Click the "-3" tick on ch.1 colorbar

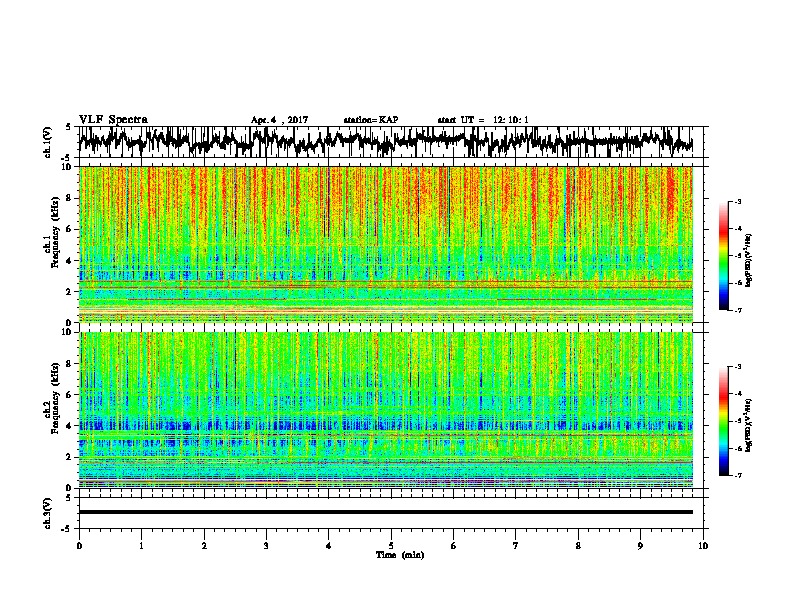(x=737, y=202)
